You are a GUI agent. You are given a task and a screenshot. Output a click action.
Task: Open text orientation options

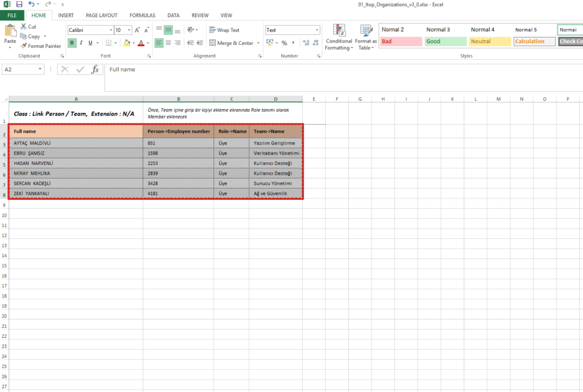pos(192,30)
